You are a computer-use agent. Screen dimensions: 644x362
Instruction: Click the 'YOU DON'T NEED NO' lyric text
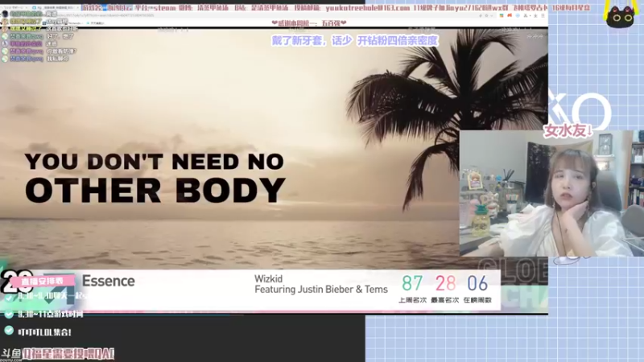[x=155, y=162]
